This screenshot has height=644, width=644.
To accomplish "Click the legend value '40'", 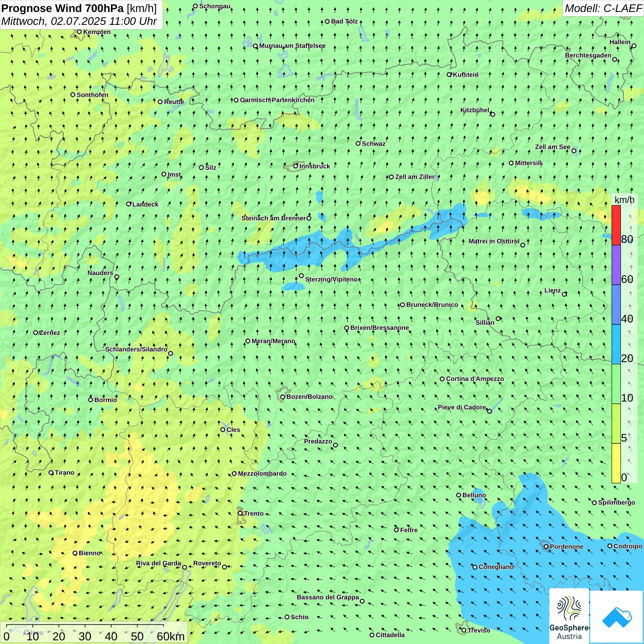I will pyautogui.click(x=627, y=319).
